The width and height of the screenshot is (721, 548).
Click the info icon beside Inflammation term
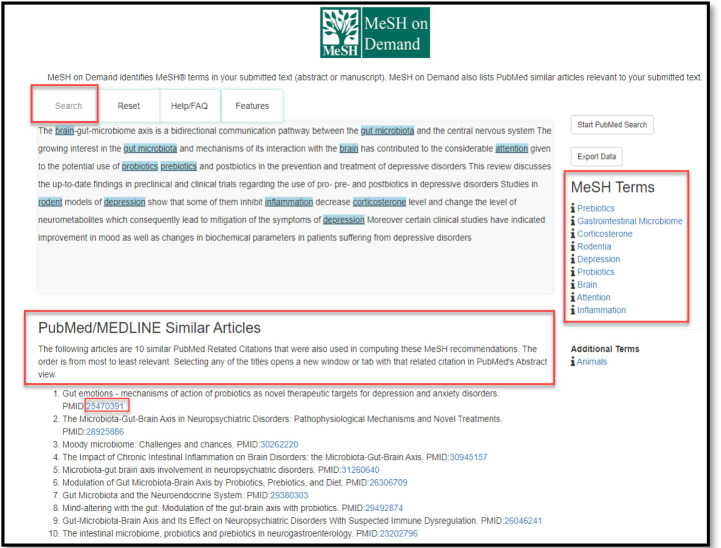point(573,310)
